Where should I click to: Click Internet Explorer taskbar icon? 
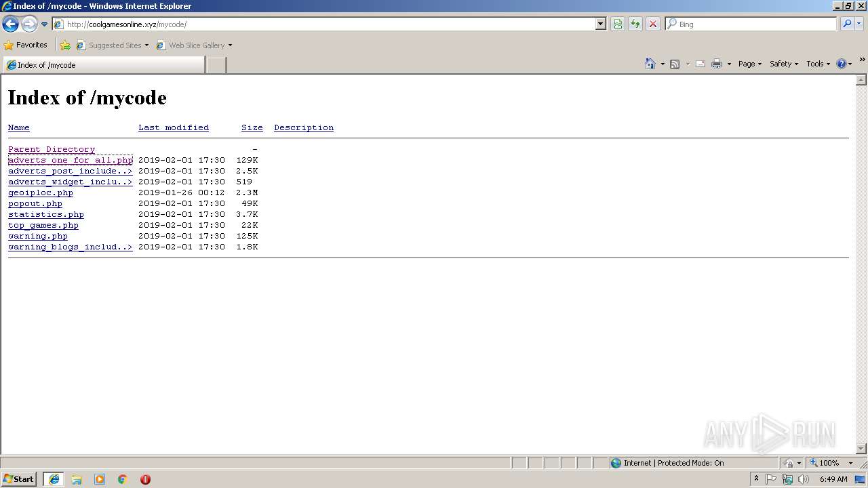(54, 479)
